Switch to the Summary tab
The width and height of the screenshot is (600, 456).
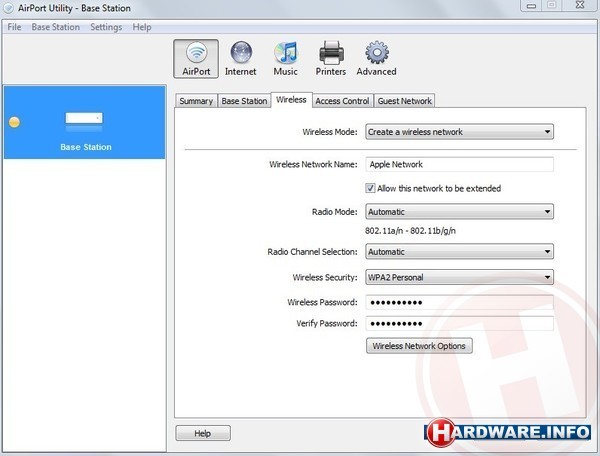(196, 101)
